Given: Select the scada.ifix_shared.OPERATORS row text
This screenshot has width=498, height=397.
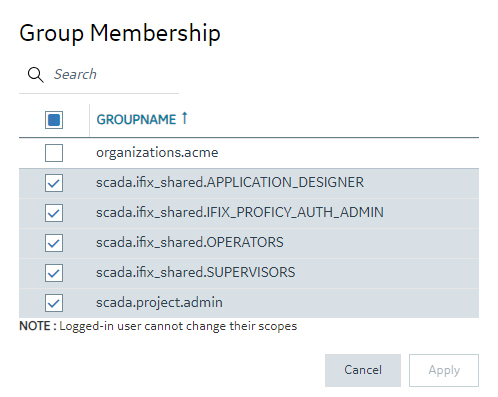Looking at the screenshot, I should tap(190, 243).
